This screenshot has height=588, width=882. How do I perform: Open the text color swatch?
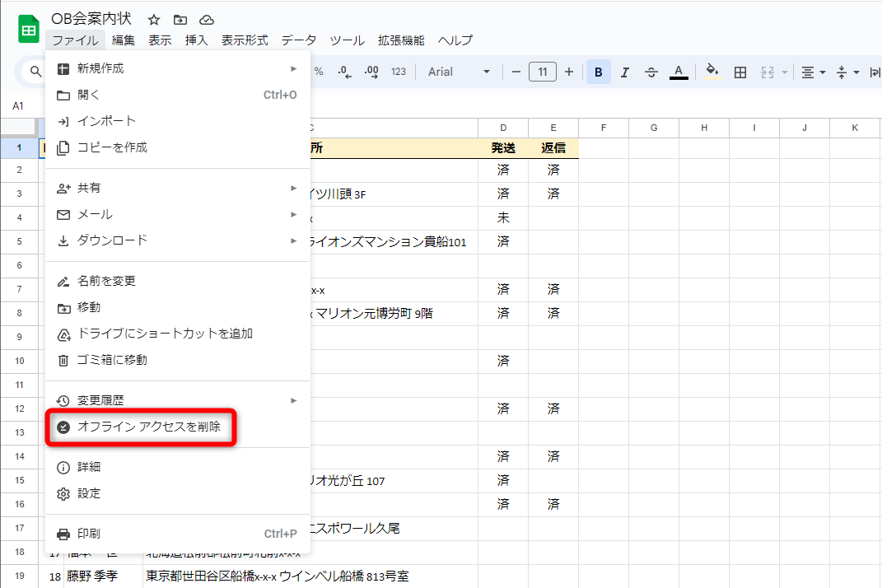click(x=678, y=72)
